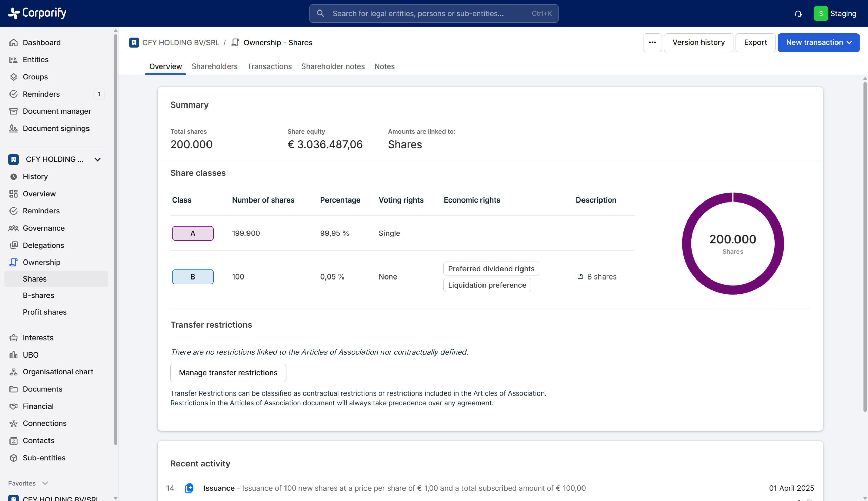The image size is (868, 501).
Task: Select B-shares in the sidebar
Action: pos(38,295)
